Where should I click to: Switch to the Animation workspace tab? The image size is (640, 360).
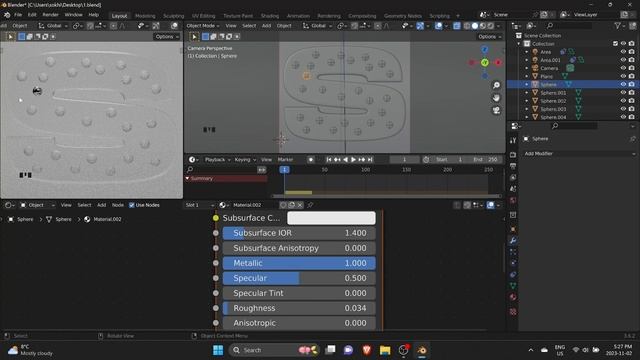pyautogui.click(x=298, y=16)
